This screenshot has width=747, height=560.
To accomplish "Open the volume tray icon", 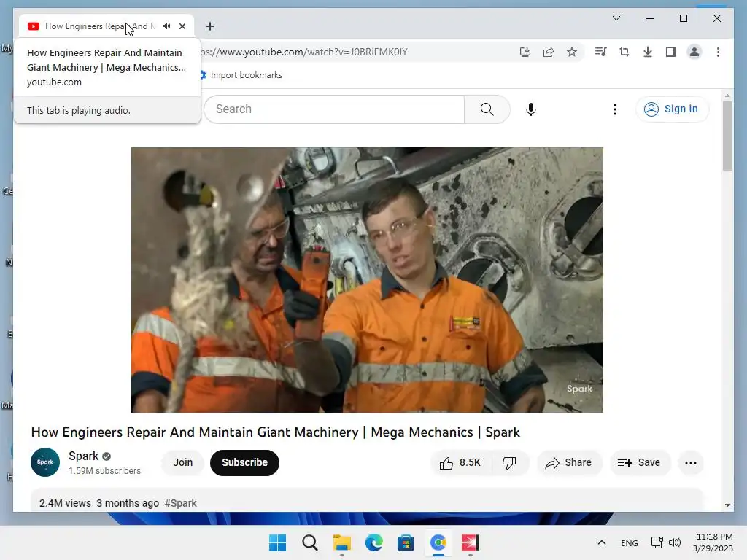I will (x=675, y=542).
